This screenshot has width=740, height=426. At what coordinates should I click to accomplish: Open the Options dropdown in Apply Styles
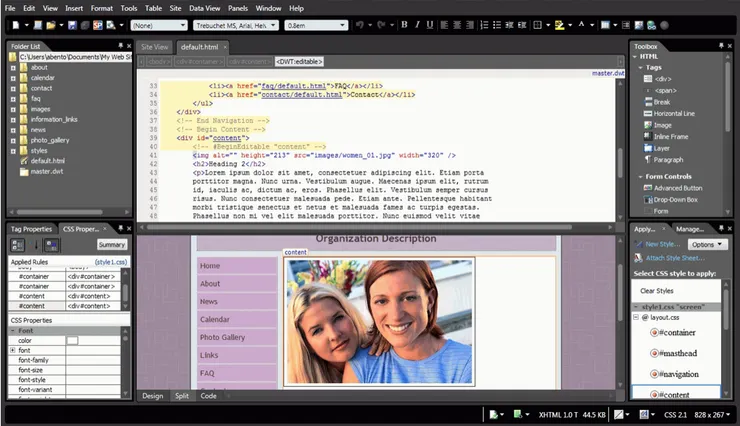click(706, 244)
